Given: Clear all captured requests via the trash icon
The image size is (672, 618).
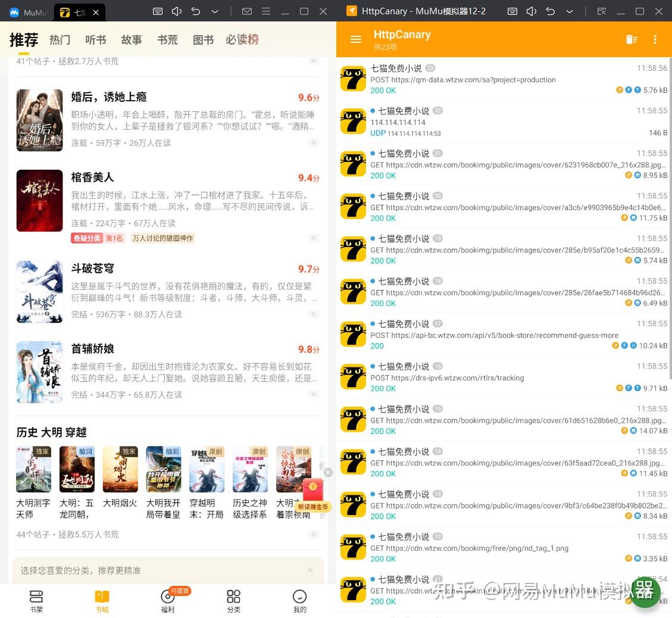Looking at the screenshot, I should [x=632, y=39].
